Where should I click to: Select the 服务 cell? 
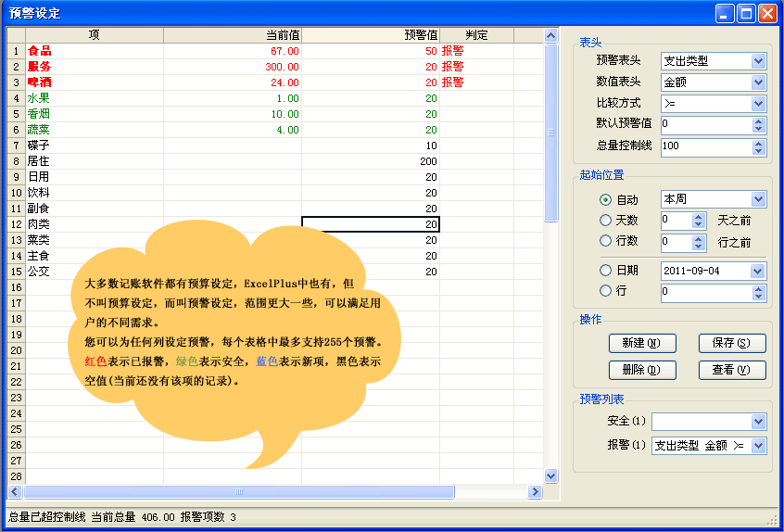click(95, 67)
